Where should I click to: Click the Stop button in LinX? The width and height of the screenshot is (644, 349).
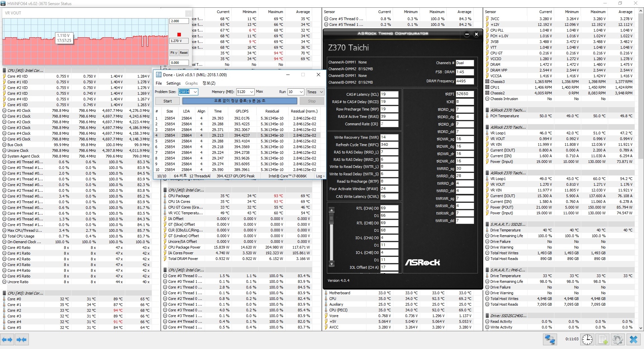312,101
